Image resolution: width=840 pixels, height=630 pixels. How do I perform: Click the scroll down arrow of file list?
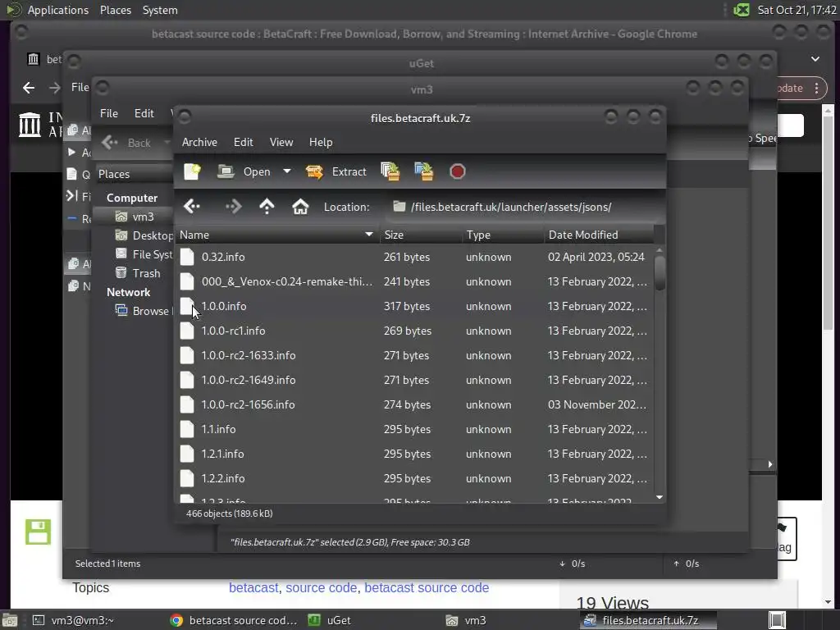click(660, 497)
